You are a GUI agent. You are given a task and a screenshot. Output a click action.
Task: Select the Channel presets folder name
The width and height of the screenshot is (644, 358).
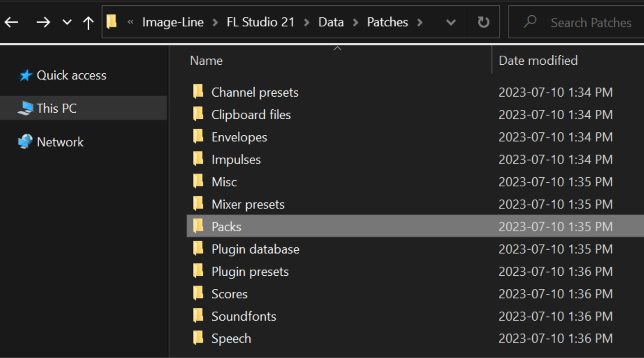[255, 93]
